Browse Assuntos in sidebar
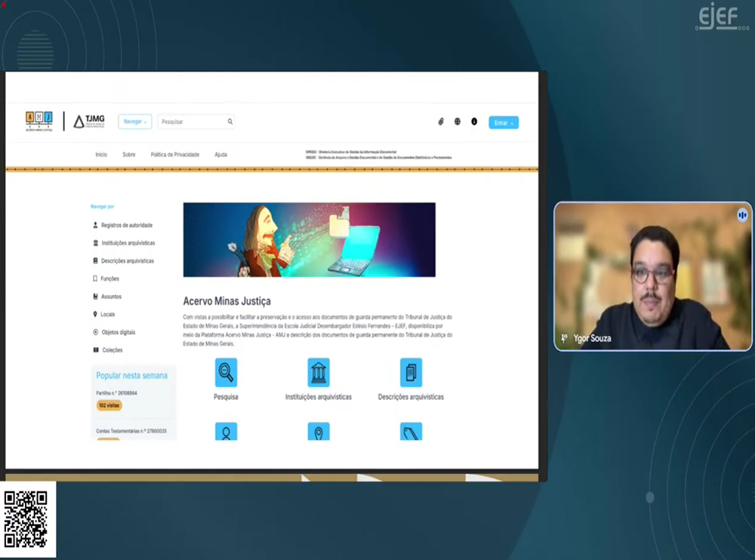 pyautogui.click(x=111, y=297)
